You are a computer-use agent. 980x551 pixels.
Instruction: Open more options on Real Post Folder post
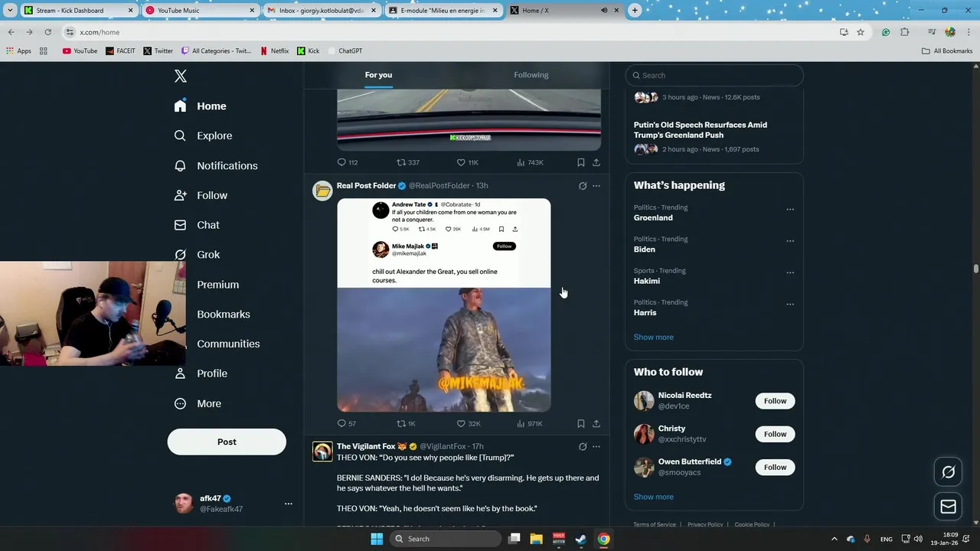596,186
